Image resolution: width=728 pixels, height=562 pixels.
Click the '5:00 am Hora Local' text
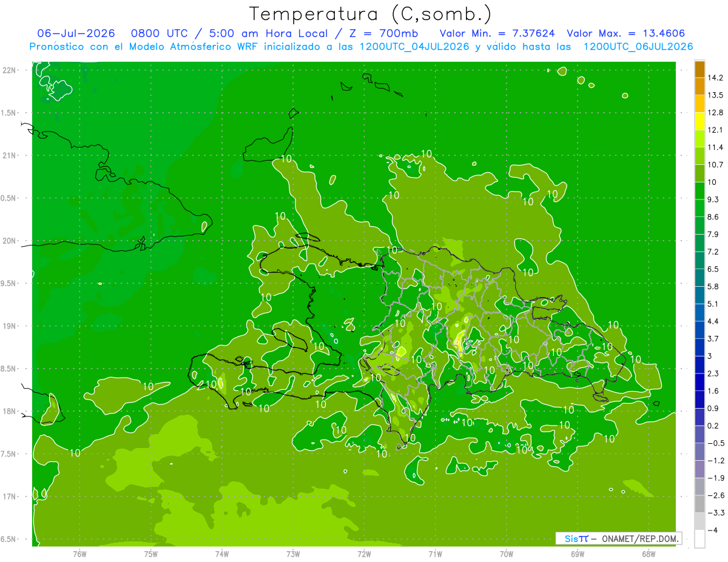coord(270,33)
